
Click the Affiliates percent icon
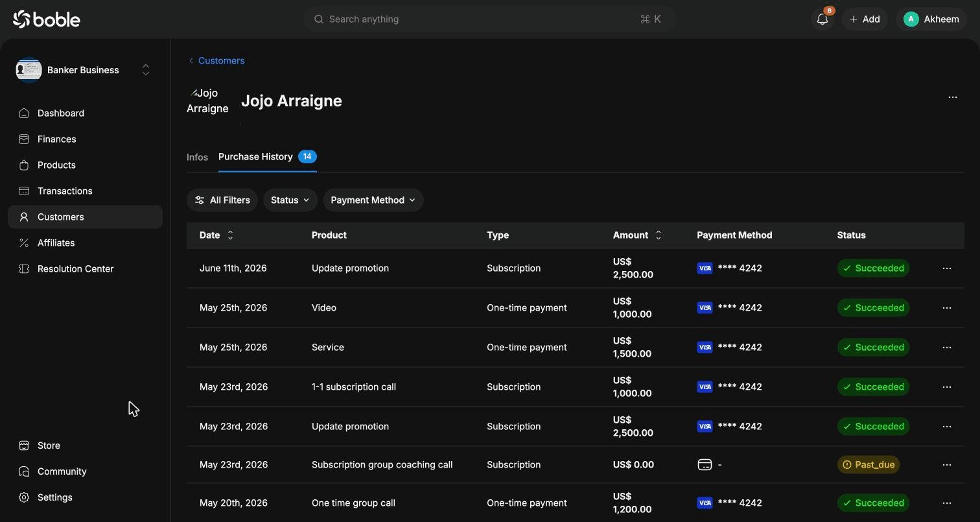click(24, 243)
